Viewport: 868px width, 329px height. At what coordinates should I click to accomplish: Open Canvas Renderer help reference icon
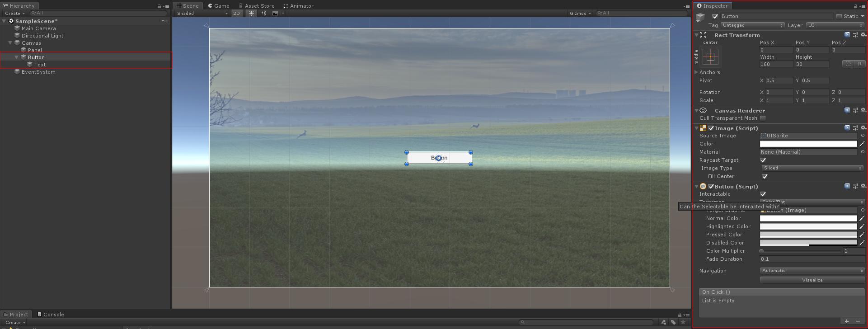[847, 110]
